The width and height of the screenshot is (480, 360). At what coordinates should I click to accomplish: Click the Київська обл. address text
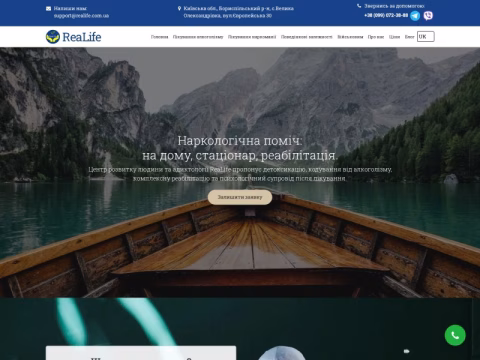pyautogui.click(x=238, y=12)
